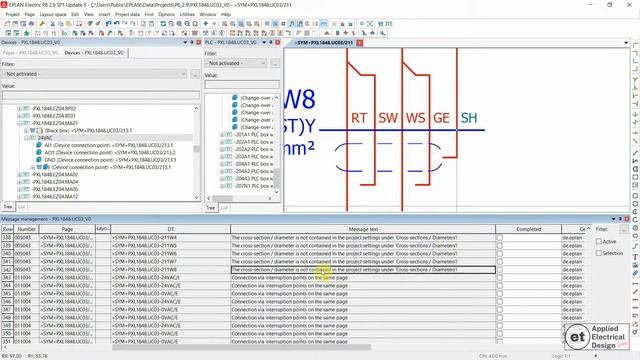
Task: Open the Project menu
Action: (x=12, y=14)
